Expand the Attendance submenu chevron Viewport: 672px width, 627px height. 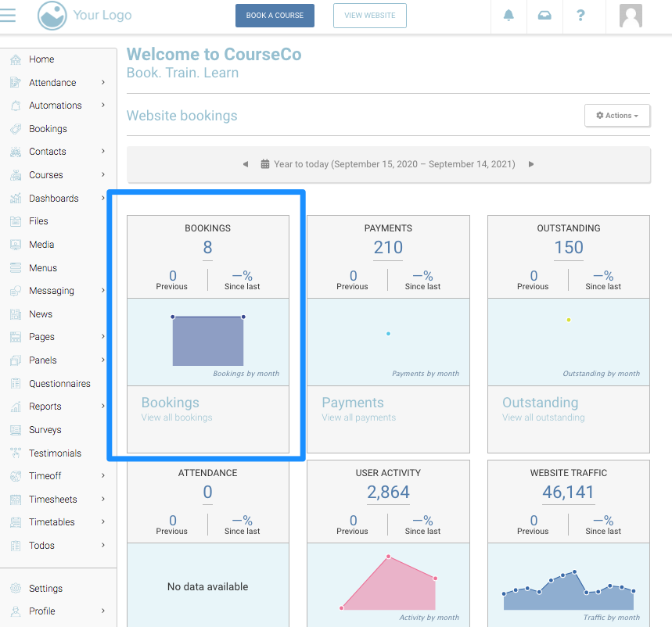[103, 83]
